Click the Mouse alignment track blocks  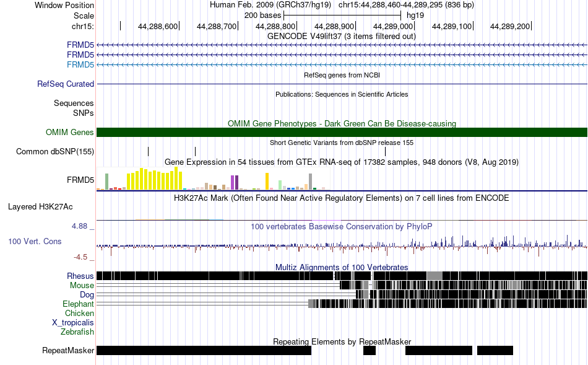pos(464,285)
